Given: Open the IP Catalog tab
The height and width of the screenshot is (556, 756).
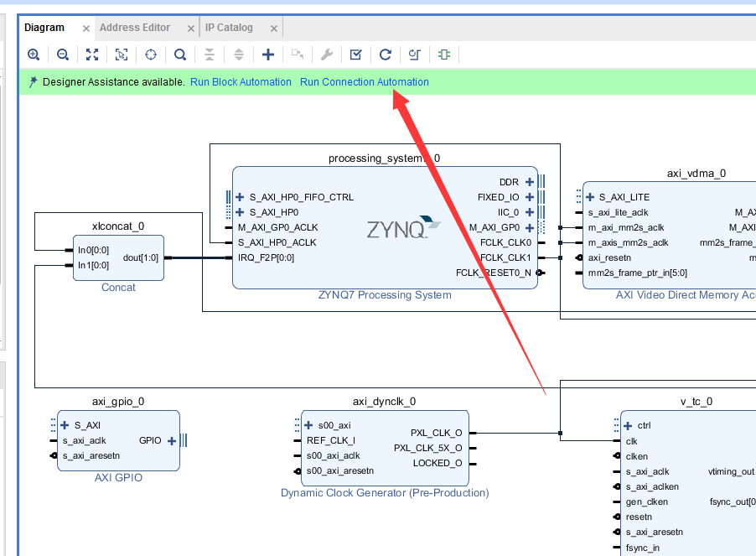Looking at the screenshot, I should pos(229,28).
